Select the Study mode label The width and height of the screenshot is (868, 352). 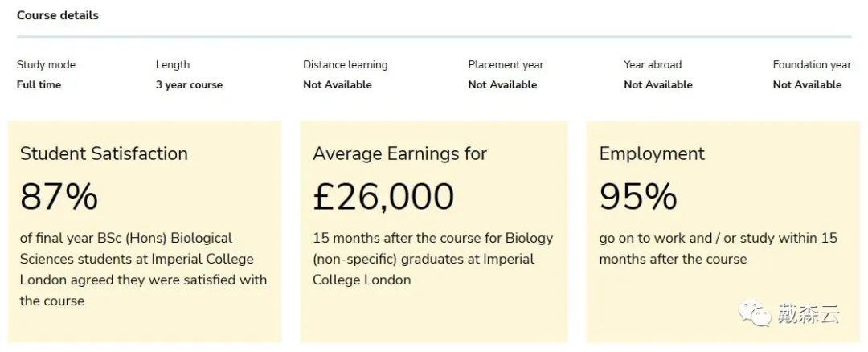[x=46, y=64]
